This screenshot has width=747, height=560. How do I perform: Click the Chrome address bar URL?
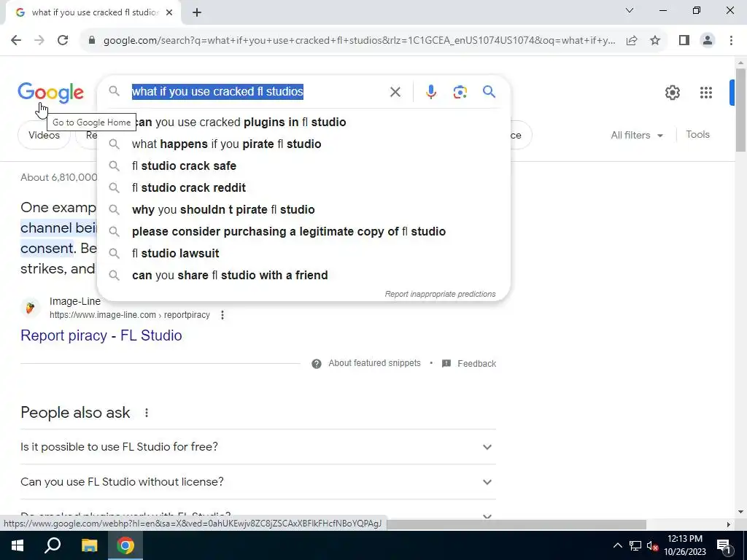(x=359, y=41)
